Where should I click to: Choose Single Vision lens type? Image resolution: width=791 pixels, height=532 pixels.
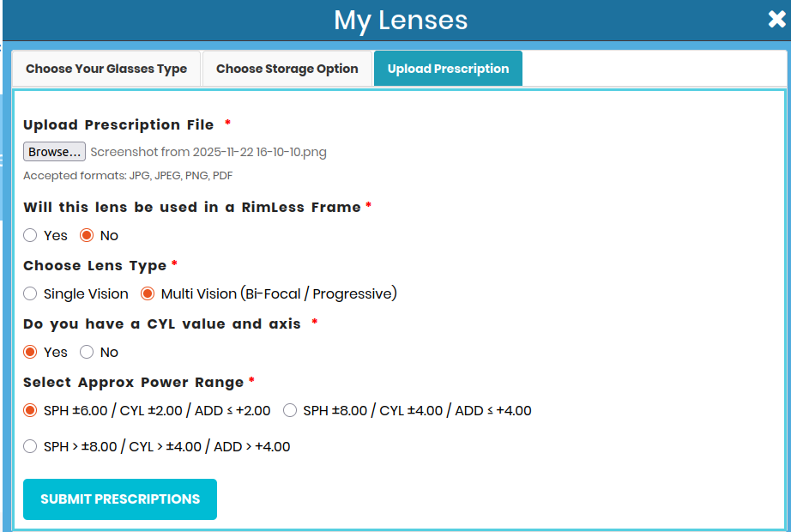30,293
